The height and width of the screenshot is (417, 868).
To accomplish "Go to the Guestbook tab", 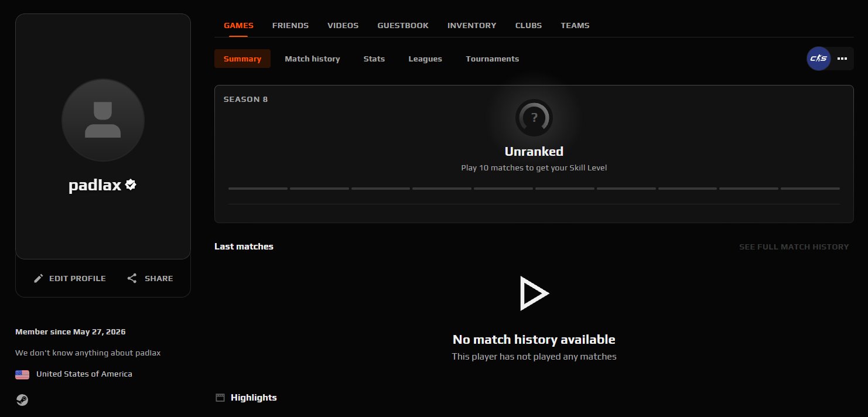I will pyautogui.click(x=403, y=25).
